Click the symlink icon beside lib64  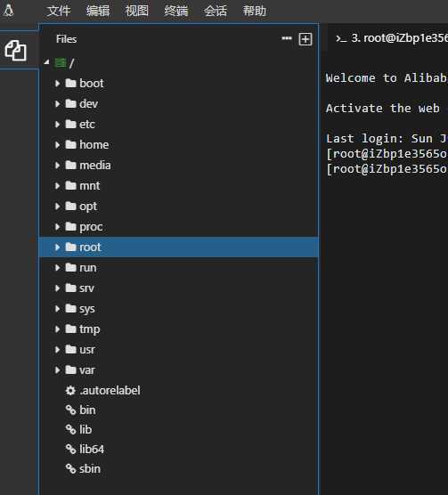pyautogui.click(x=70, y=449)
